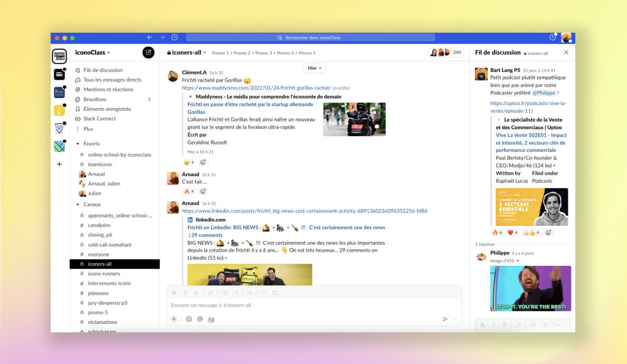Toggle italic in message composer
Viewport: 627px width, 364px height.
coord(185,293)
